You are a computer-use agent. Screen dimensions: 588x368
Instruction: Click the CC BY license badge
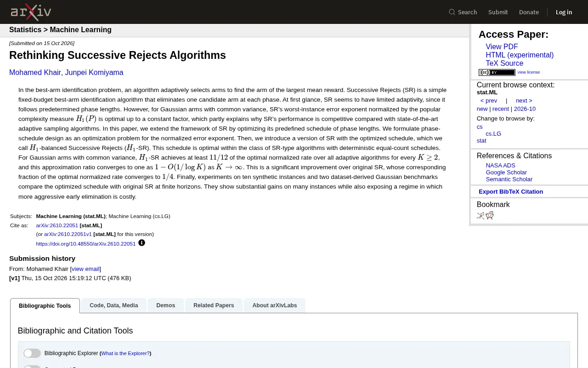coord(497,72)
